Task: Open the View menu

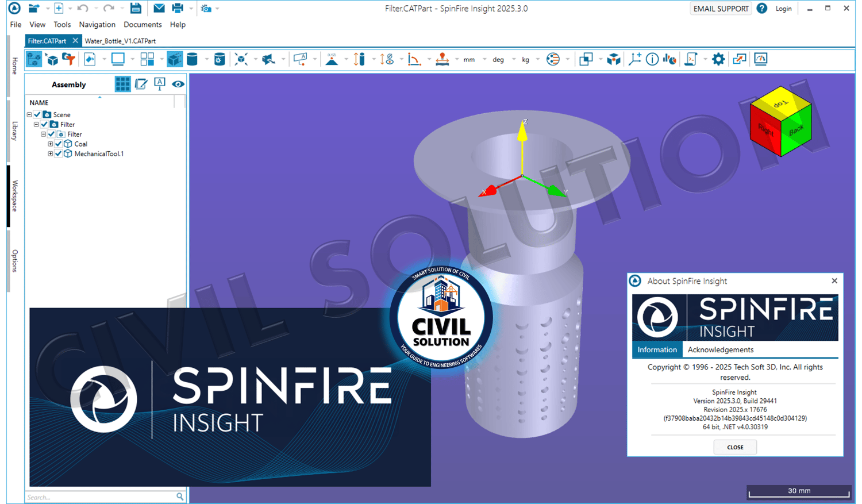Action: pyautogui.click(x=37, y=25)
